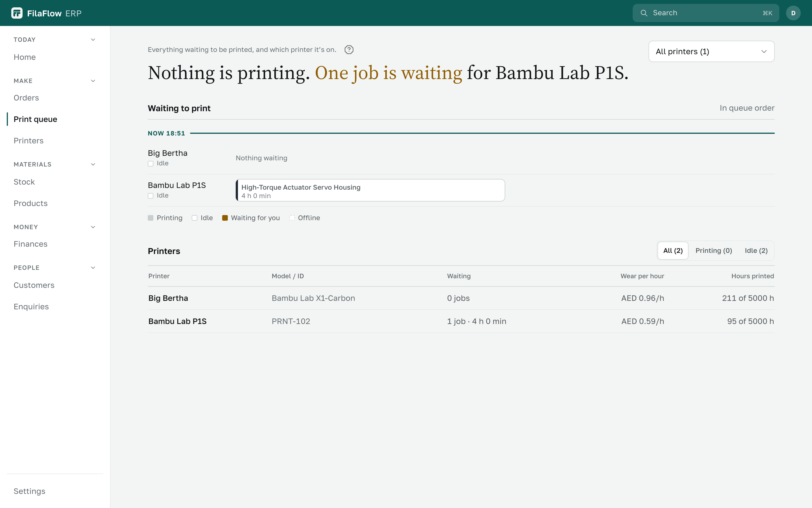Screen dimensions: 812x508
Task: Click the 95 of 5000 h cell
Action: pyautogui.click(x=750, y=321)
